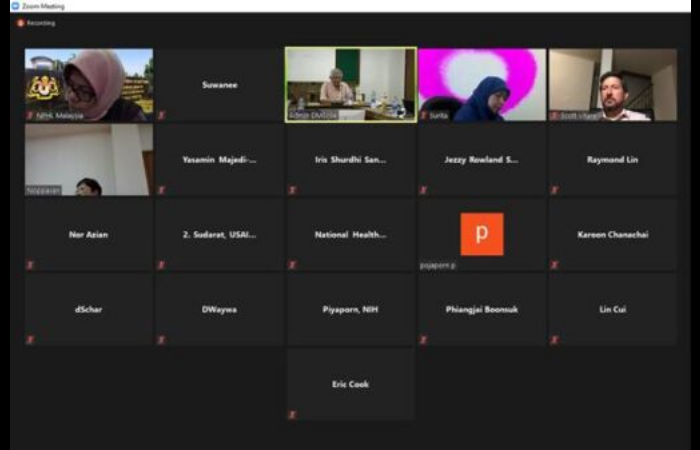Click the name 'DWaywa'
Viewport: 700px width, 450px height.
[219, 309]
